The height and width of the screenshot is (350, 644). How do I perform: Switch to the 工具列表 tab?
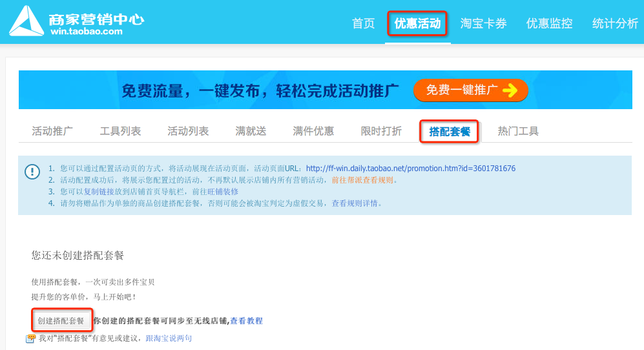[x=120, y=131]
